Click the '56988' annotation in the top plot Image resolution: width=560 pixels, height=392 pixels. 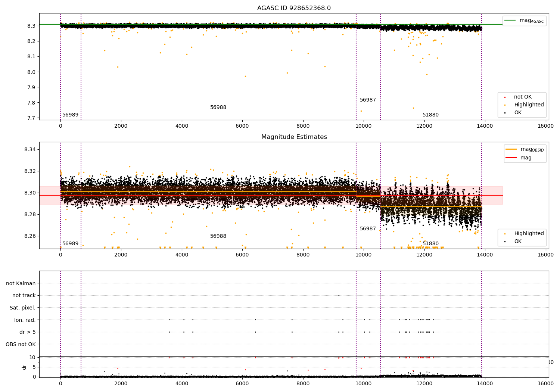tap(218, 108)
